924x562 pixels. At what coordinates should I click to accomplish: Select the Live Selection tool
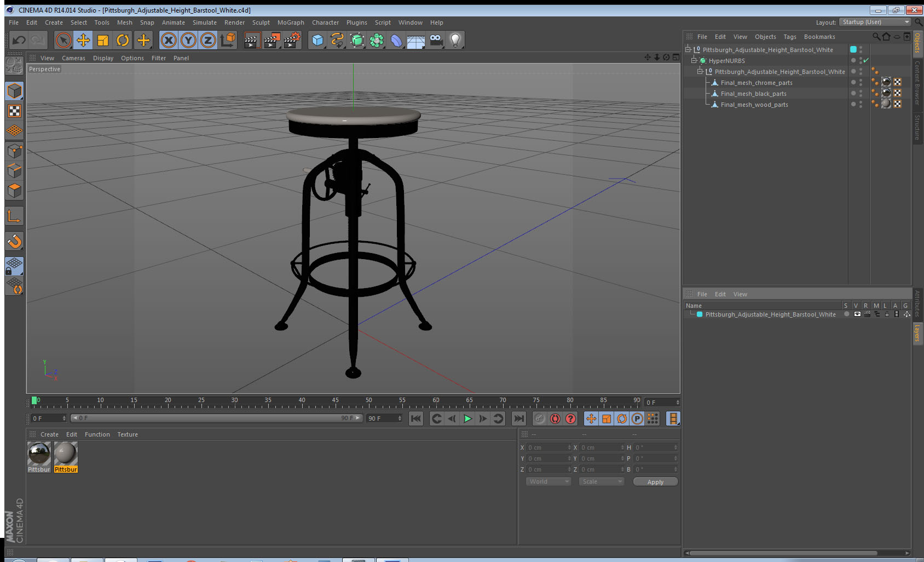click(x=63, y=40)
